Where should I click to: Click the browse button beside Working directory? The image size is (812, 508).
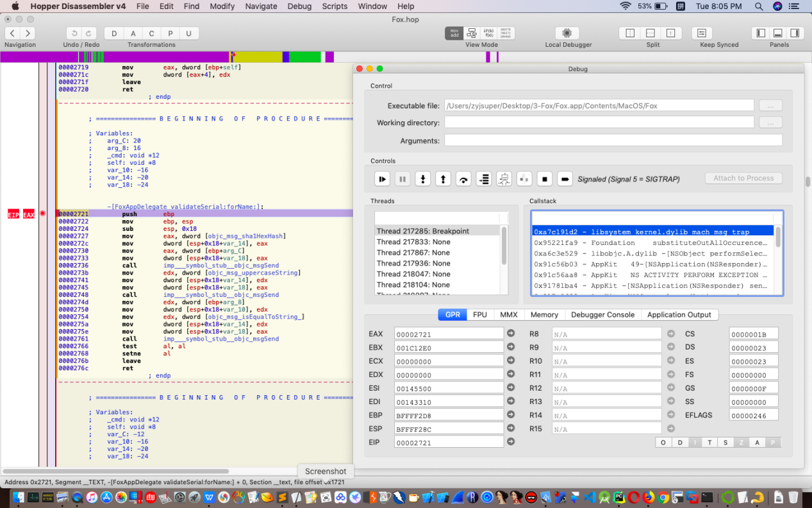tap(770, 123)
